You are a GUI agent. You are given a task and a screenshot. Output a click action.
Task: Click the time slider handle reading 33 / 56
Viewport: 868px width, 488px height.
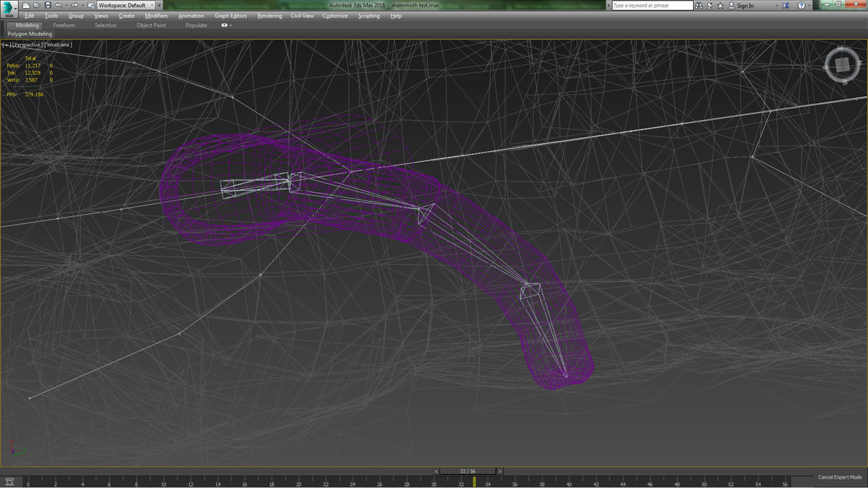click(x=468, y=471)
